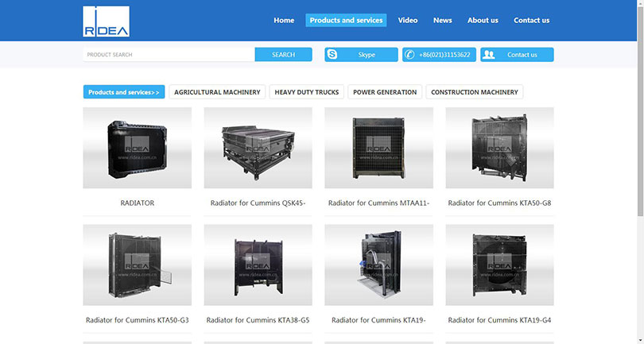Click the Skype icon
Viewport: 644px width, 344px height.
(332, 55)
